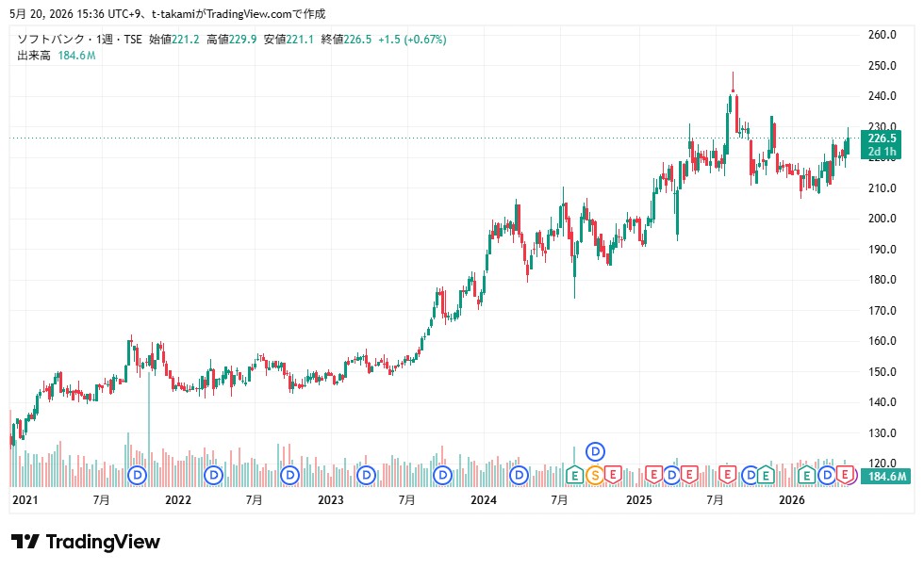Click the 高値 229.9 high value
Screen dimensions: 924x570
(232, 40)
